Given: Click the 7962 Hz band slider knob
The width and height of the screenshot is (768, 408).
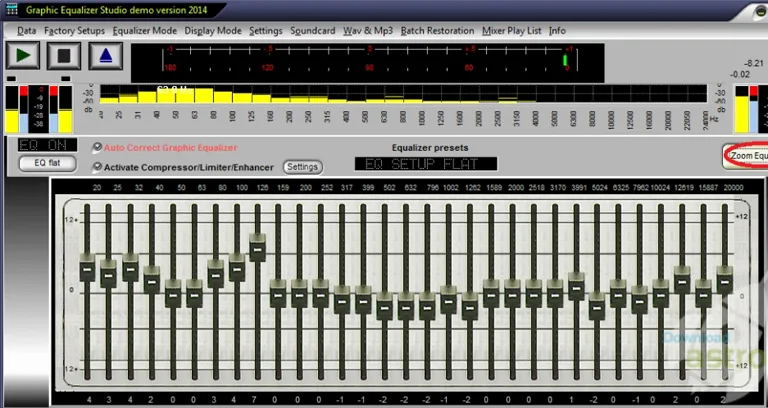Looking at the screenshot, I should tap(639, 300).
